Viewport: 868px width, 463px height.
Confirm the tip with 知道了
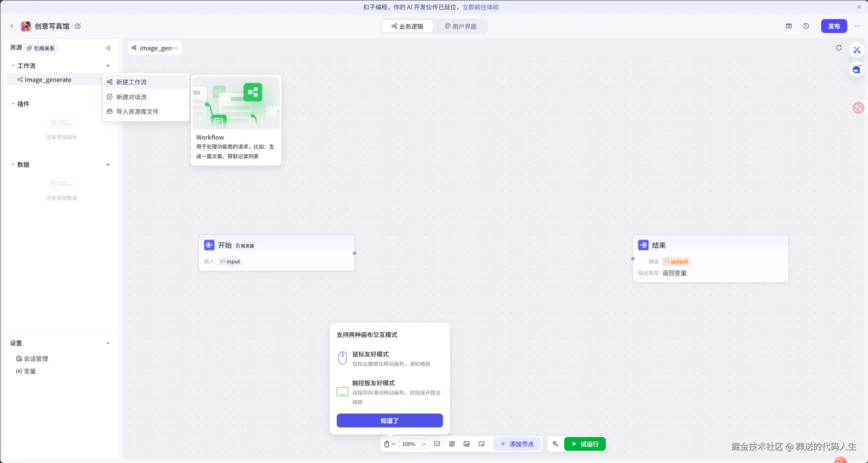(390, 420)
